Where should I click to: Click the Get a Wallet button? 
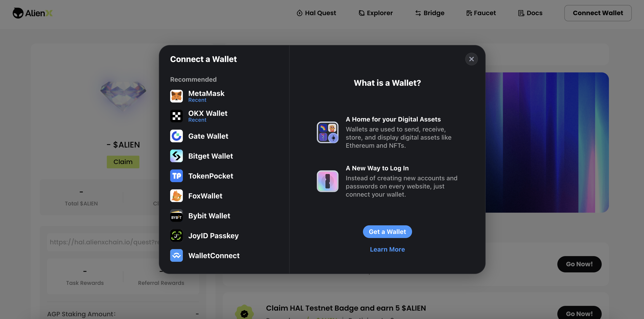[387, 232]
